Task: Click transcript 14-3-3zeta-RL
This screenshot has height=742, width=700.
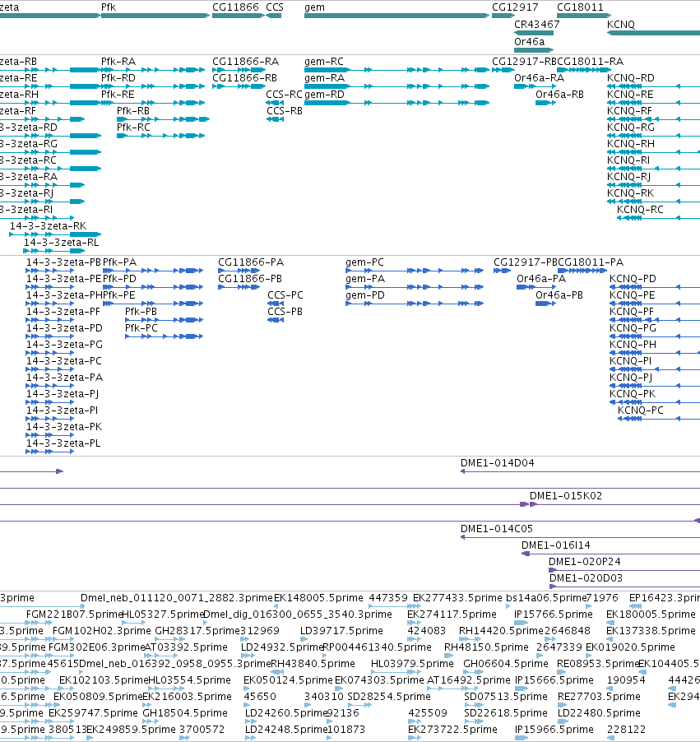Action: point(62,243)
